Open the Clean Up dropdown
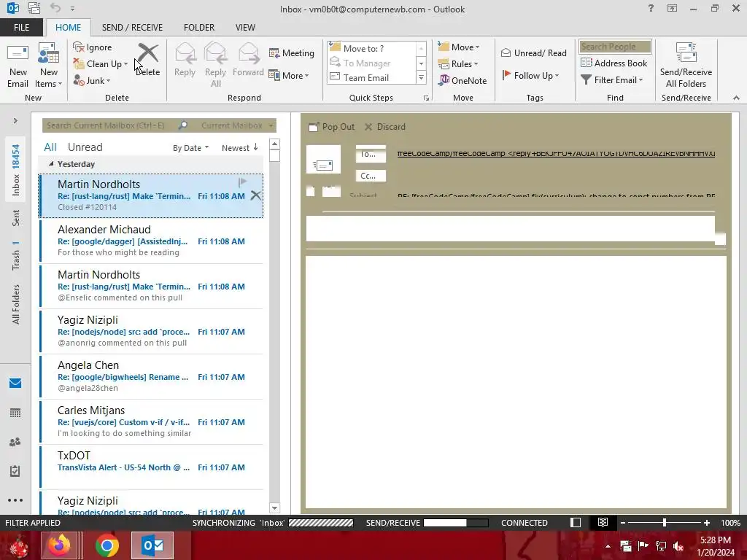Screen dimensions: 747x560 (101, 64)
